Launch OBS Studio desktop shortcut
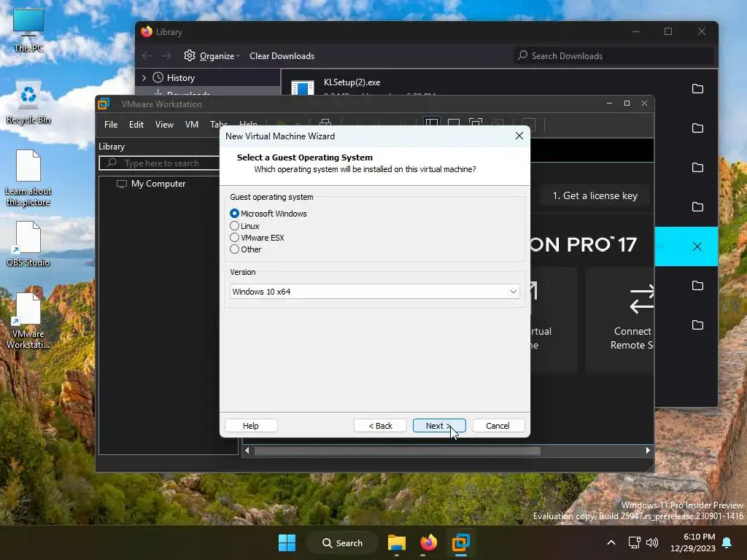 pos(28,244)
